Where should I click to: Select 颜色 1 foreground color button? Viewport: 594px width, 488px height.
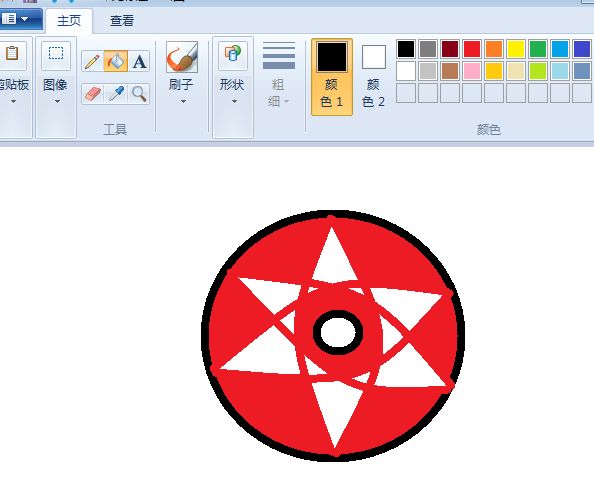point(332,77)
